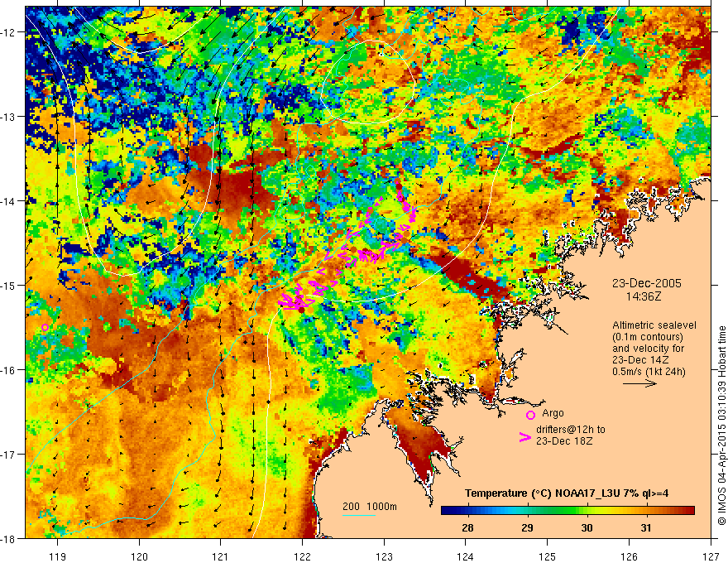This screenshot has width=728, height=563.
Task: Click longitude axis label 126
Action: (x=629, y=556)
